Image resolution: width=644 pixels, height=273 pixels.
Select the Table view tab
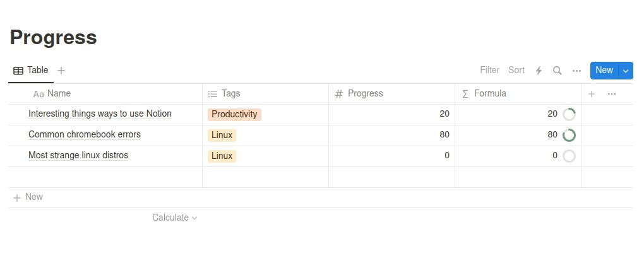point(31,71)
